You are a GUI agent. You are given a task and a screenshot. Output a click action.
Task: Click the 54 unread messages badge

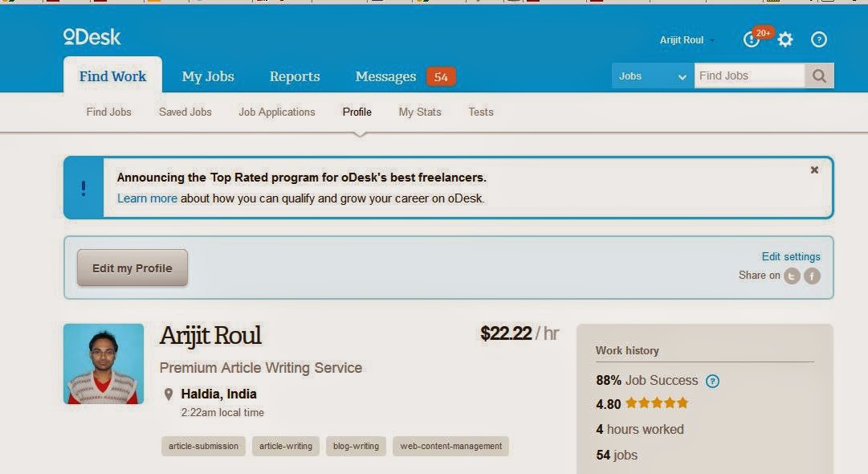(441, 77)
